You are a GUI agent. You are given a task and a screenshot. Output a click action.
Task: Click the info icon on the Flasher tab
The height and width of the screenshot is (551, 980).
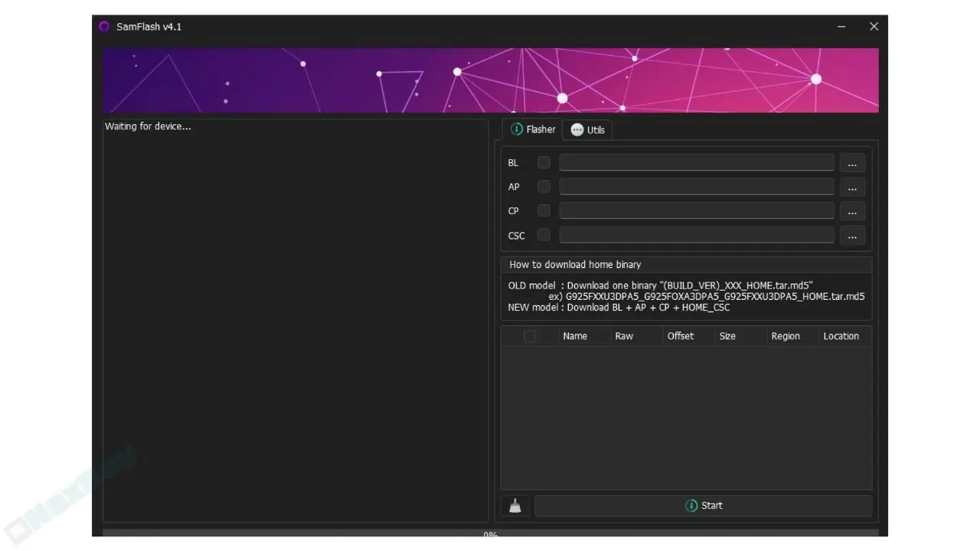click(517, 129)
